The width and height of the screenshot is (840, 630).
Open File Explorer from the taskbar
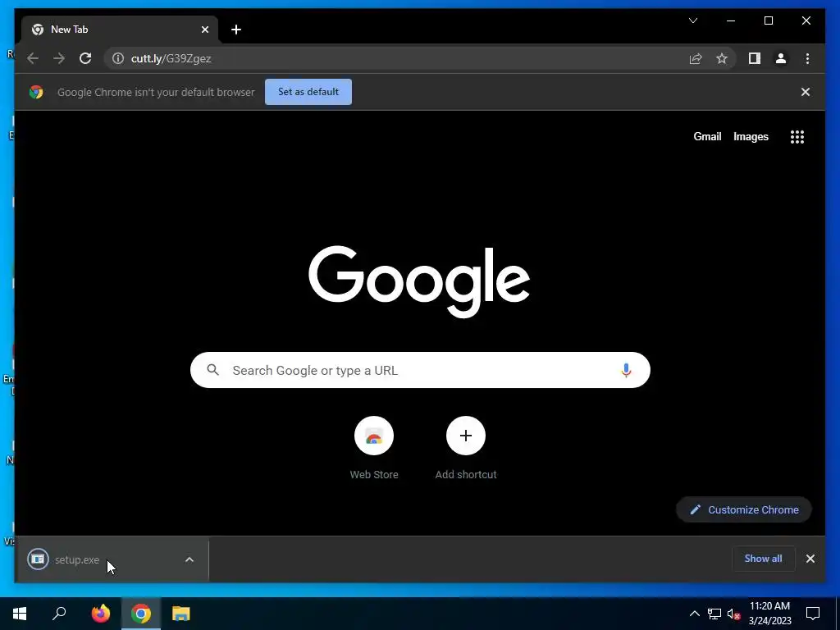click(181, 614)
